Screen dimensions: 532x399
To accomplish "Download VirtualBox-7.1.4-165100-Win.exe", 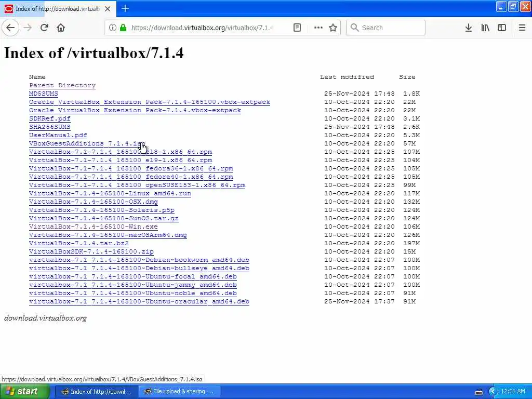I will coord(94,227).
